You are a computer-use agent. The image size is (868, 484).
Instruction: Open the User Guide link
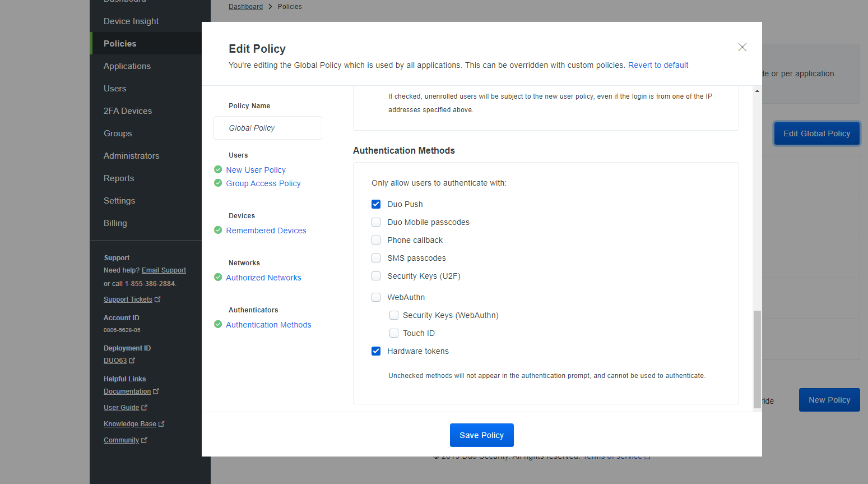pos(121,408)
